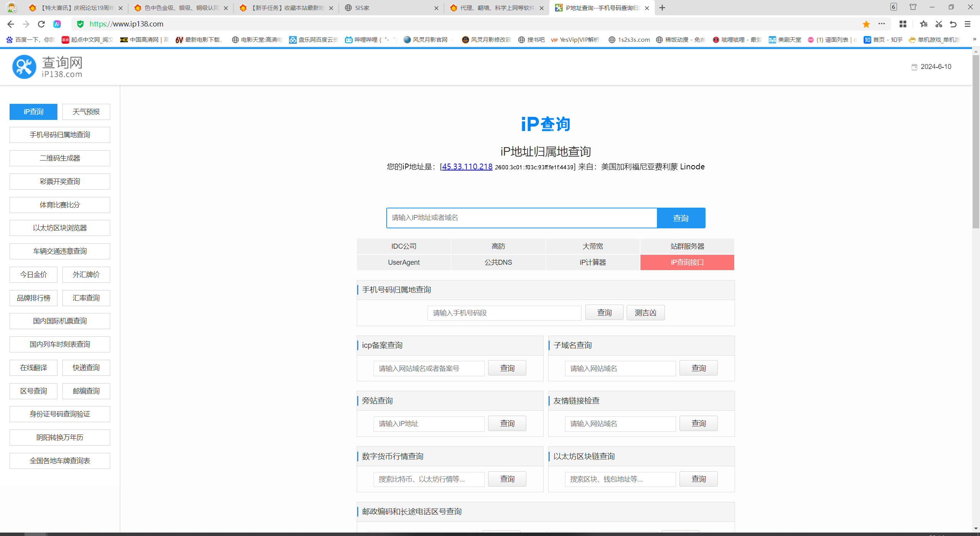This screenshot has width=980, height=536.
Task: Click the 数字货币行情查询 search input
Action: (429, 479)
